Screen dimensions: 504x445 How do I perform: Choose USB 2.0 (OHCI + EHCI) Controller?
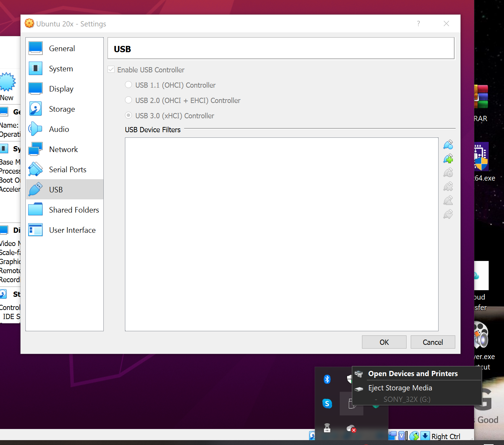click(129, 100)
